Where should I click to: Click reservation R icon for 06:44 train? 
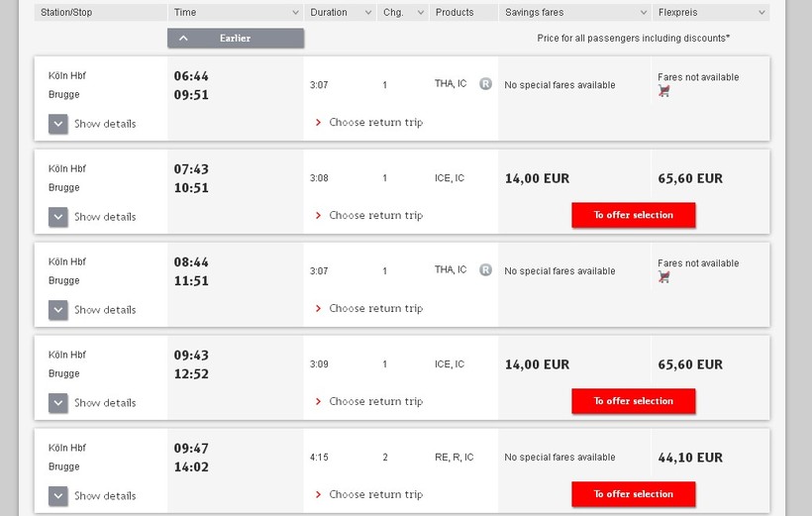click(x=485, y=84)
